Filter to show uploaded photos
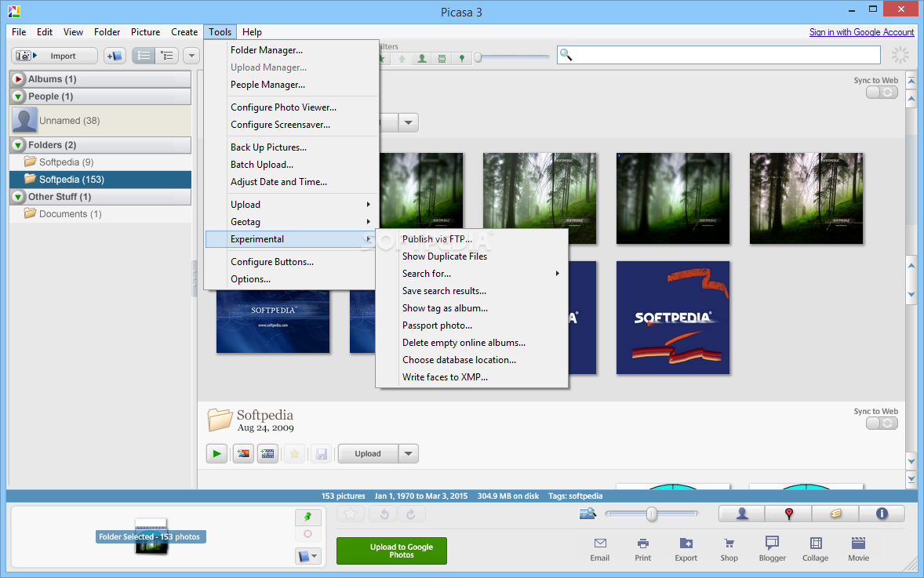 coord(402,58)
